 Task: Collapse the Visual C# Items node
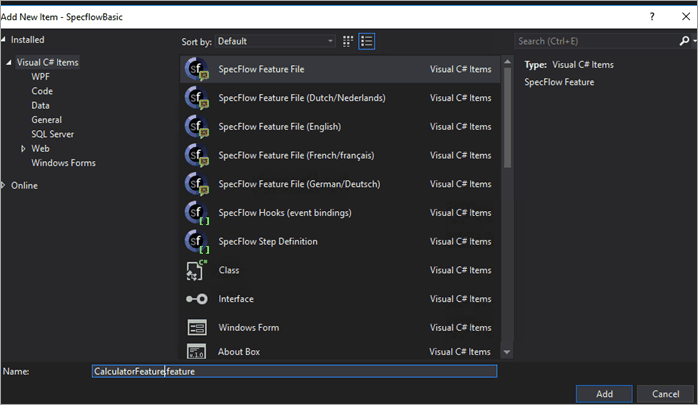click(x=8, y=63)
